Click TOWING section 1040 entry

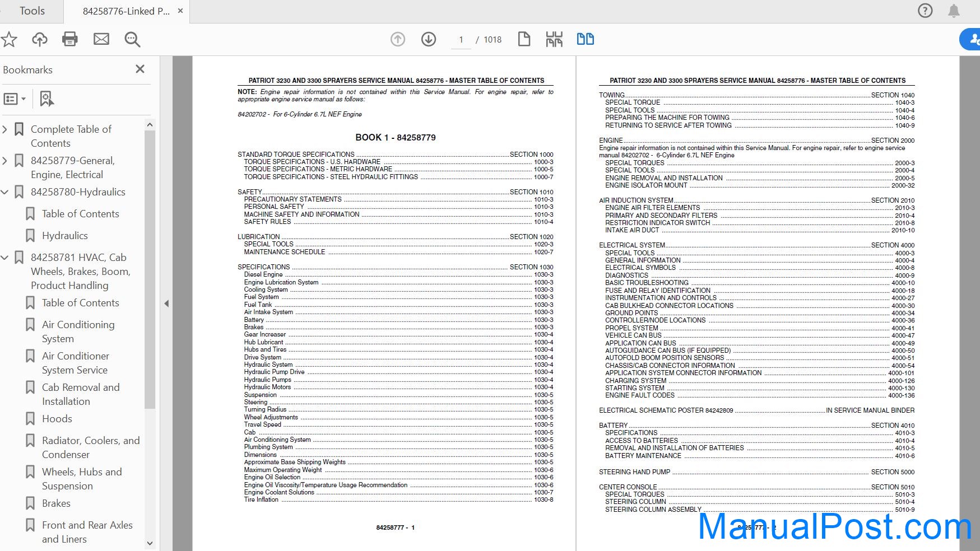(x=756, y=95)
